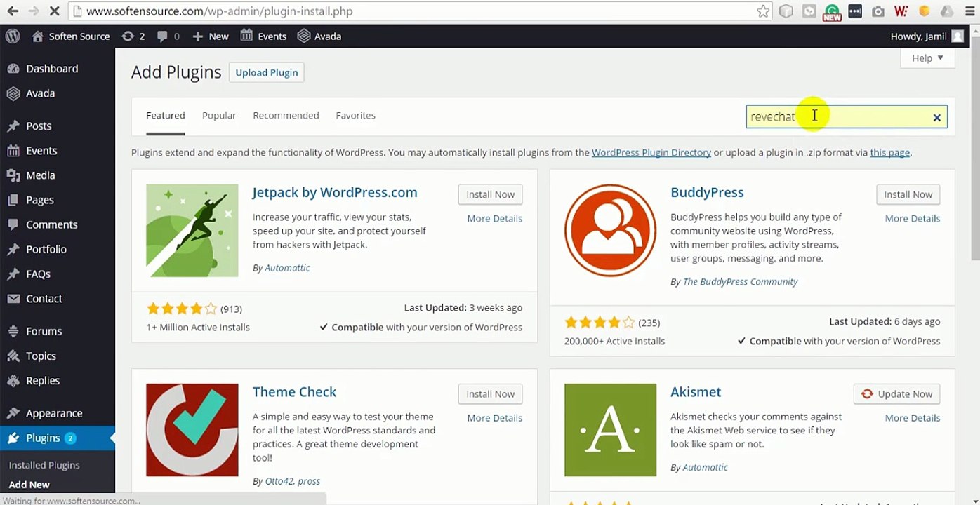Open Portfolio in the sidebar
Image resolution: width=980 pixels, height=505 pixels.
[x=46, y=249]
